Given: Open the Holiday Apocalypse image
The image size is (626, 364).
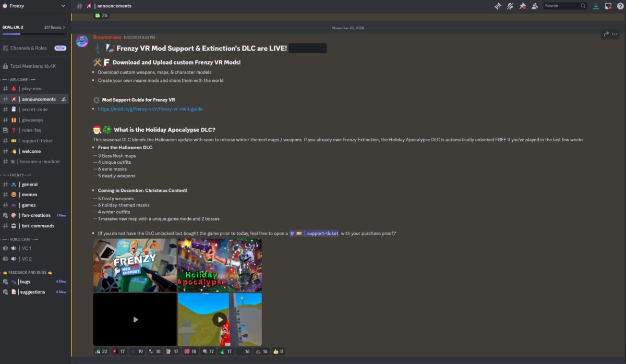Looking at the screenshot, I should 220,265.
